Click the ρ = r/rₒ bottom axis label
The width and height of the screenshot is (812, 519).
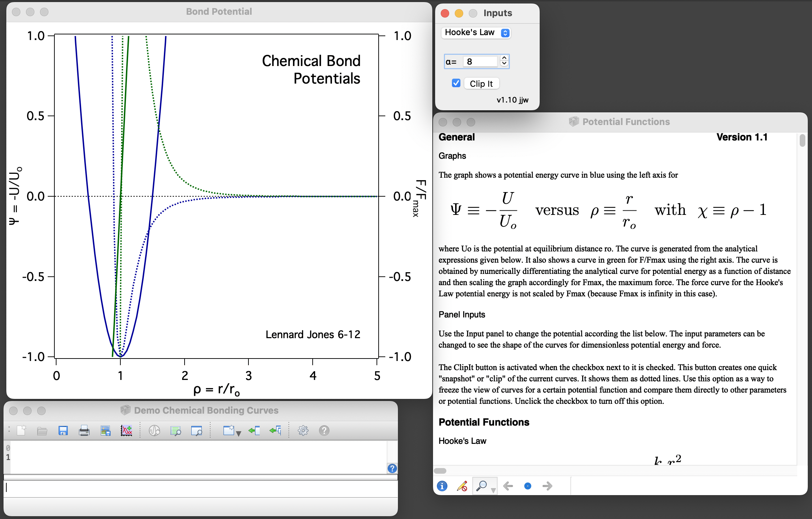(x=217, y=389)
